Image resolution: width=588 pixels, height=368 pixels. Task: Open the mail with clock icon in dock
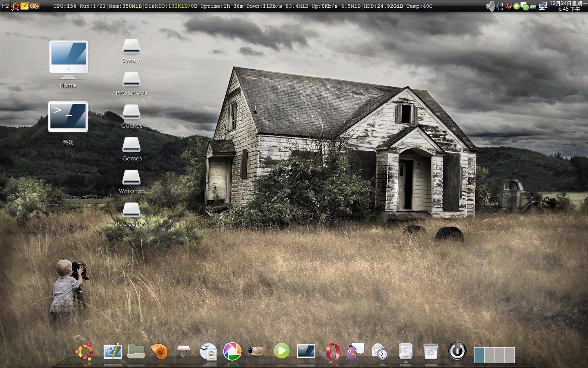pos(380,352)
